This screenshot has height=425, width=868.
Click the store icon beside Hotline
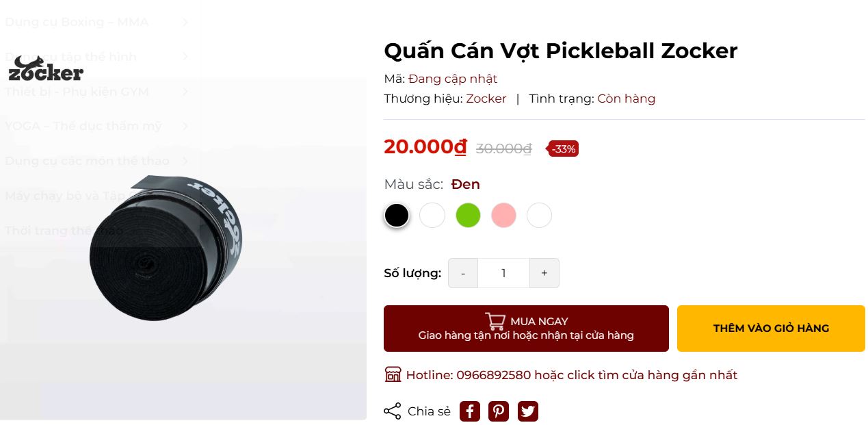[393, 374]
